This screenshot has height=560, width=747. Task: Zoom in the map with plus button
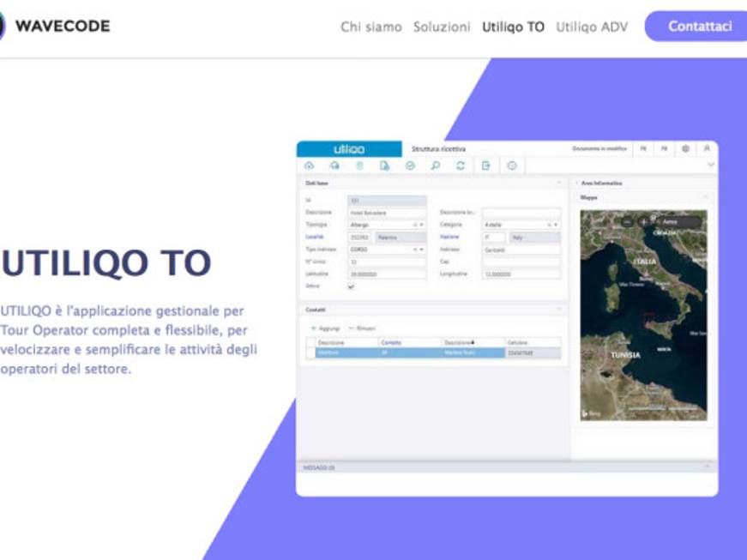tap(643, 222)
